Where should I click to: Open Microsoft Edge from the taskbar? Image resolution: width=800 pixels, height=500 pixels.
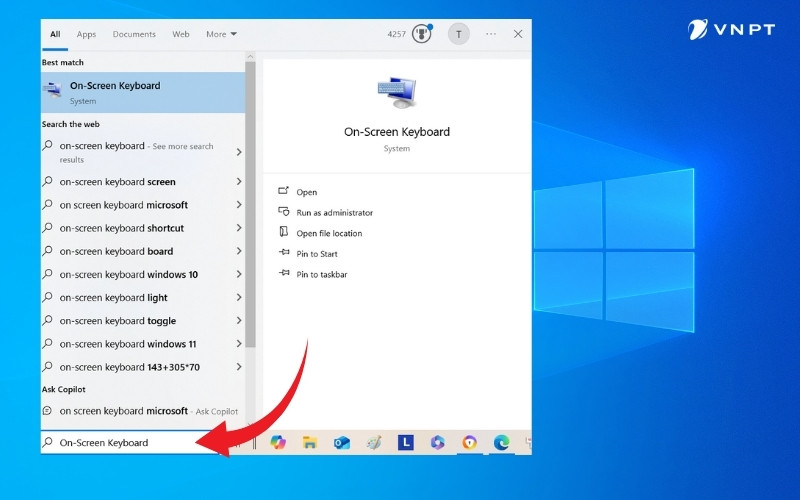(x=501, y=442)
